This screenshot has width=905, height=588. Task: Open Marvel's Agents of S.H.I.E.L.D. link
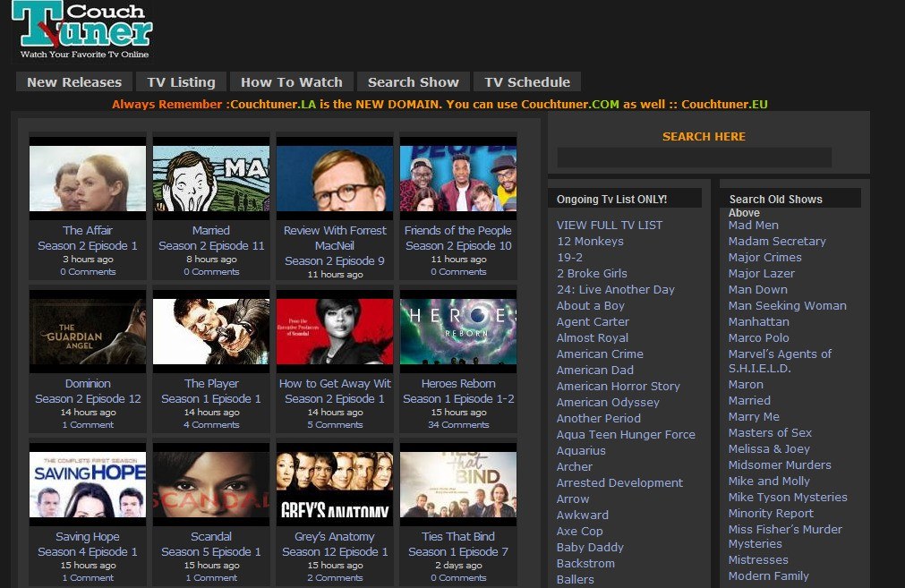click(780, 362)
